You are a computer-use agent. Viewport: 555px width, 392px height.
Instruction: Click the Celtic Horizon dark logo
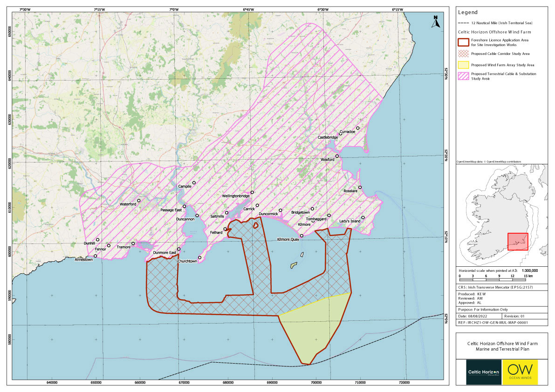[484, 372]
